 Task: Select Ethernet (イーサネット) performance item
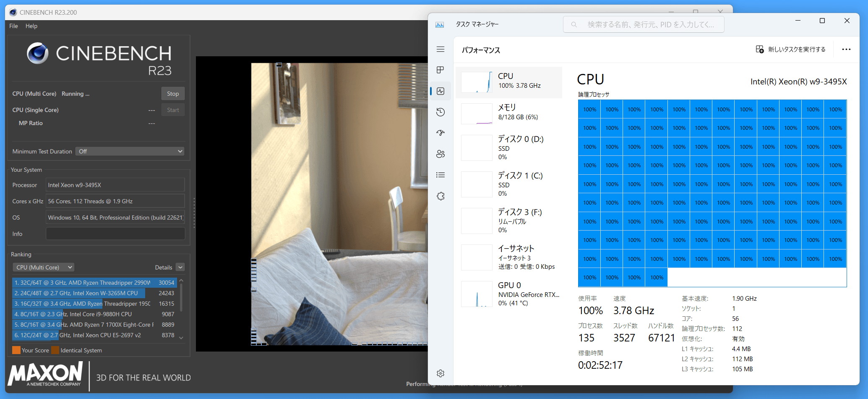[x=509, y=257]
